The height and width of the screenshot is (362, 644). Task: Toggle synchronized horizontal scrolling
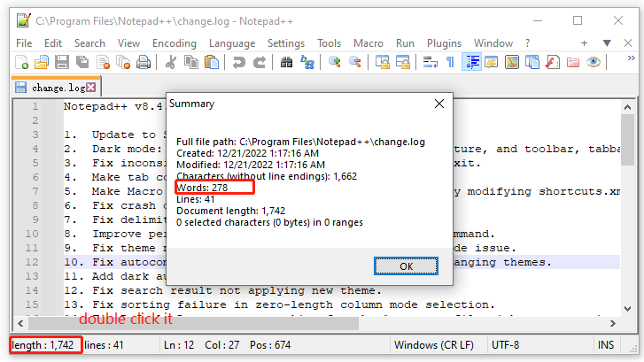(403, 62)
